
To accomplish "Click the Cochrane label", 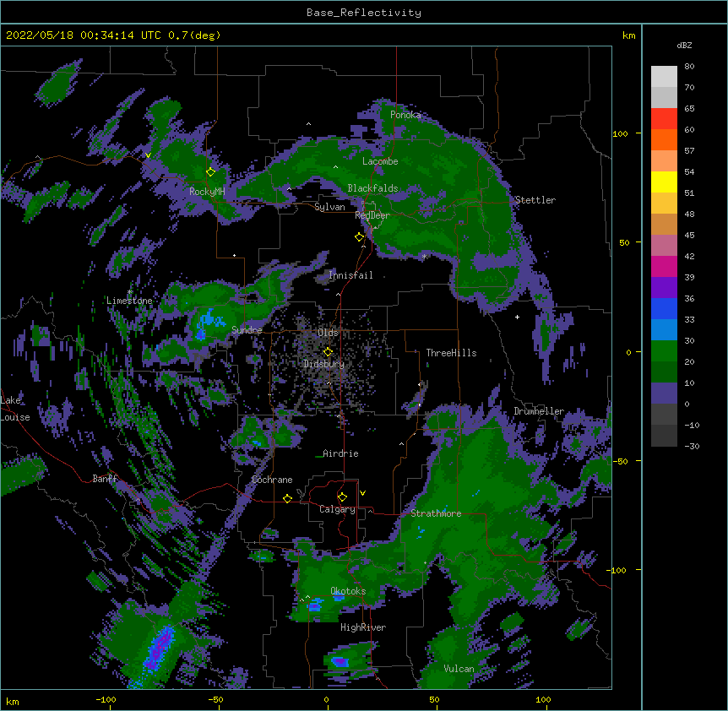I will (272, 480).
